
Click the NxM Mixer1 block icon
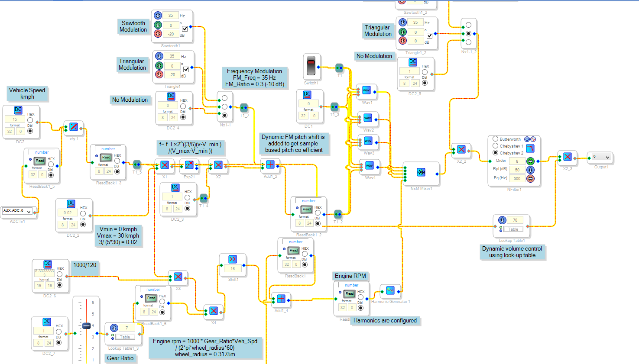421,172
